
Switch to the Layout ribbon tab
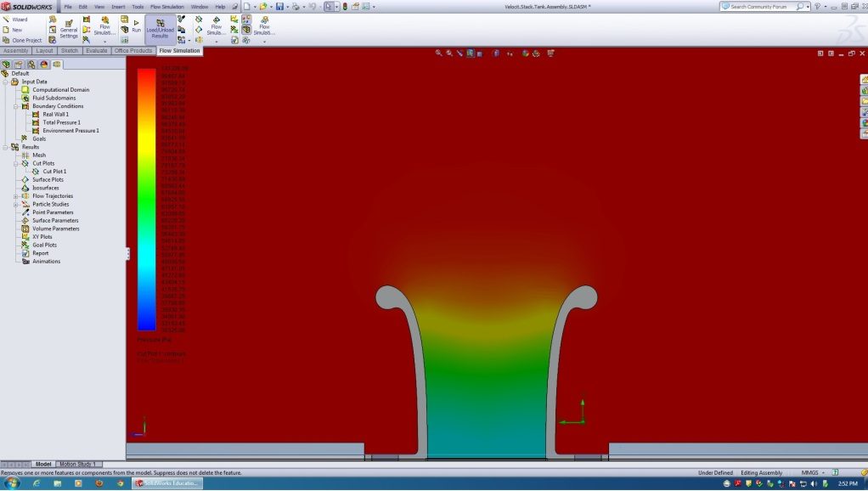[x=44, y=50]
